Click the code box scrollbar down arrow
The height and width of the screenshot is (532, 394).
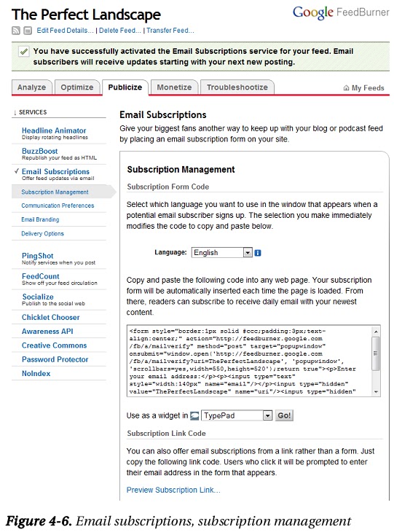(x=376, y=392)
